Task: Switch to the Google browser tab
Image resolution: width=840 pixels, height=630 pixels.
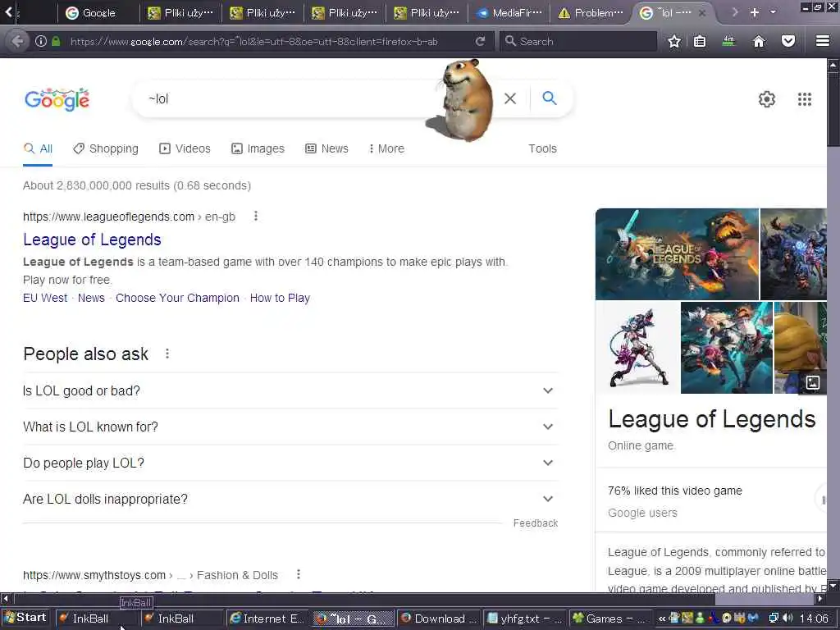Action: pos(98,13)
